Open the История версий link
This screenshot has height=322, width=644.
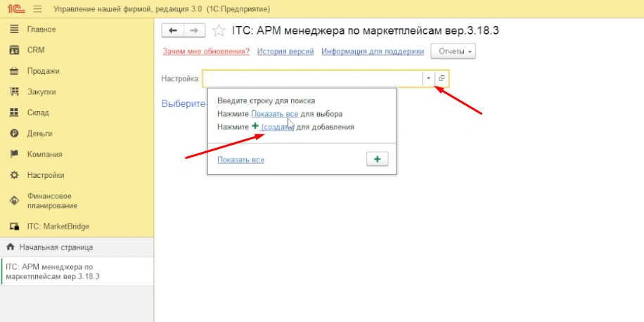[285, 51]
